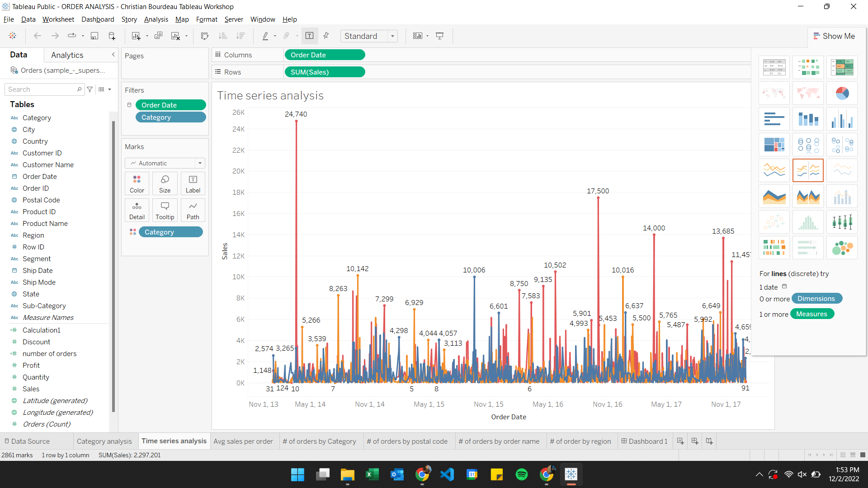Toggle the Fix Axes pin icon
This screenshot has height=488, width=868.
[326, 36]
